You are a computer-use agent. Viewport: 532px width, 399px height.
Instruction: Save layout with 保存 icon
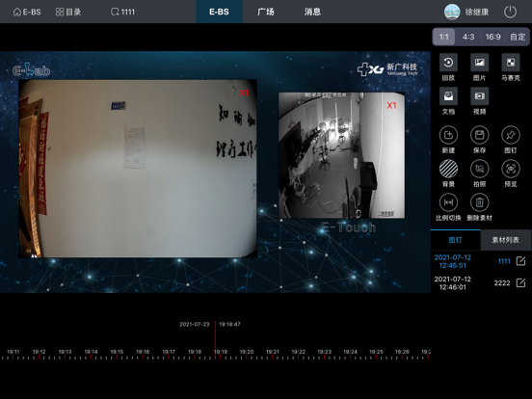click(479, 135)
